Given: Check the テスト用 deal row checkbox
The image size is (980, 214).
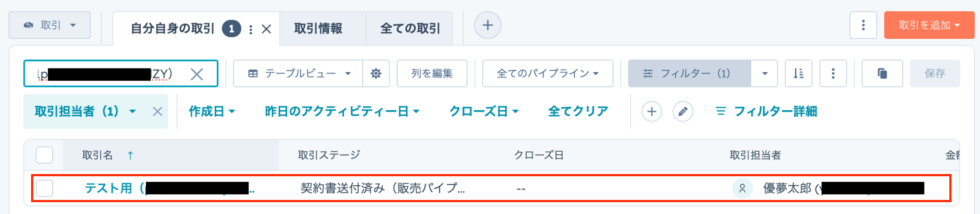Looking at the screenshot, I should click(45, 188).
